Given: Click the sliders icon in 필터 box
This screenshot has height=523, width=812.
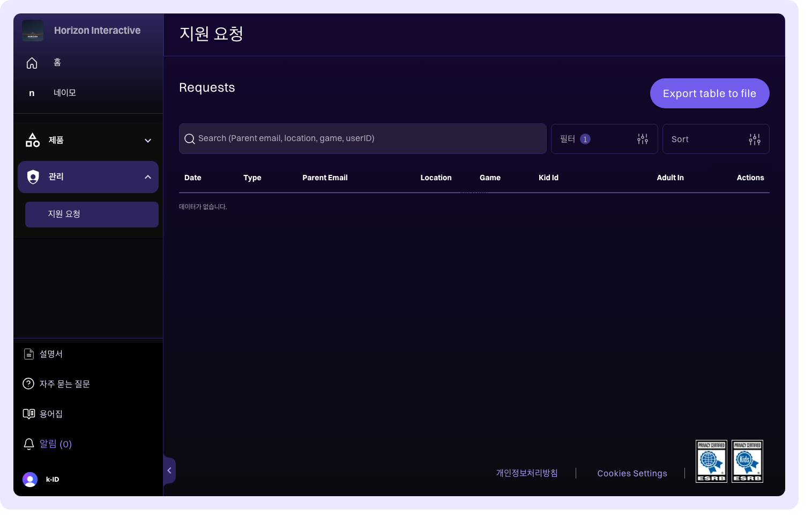Looking at the screenshot, I should tap(643, 139).
